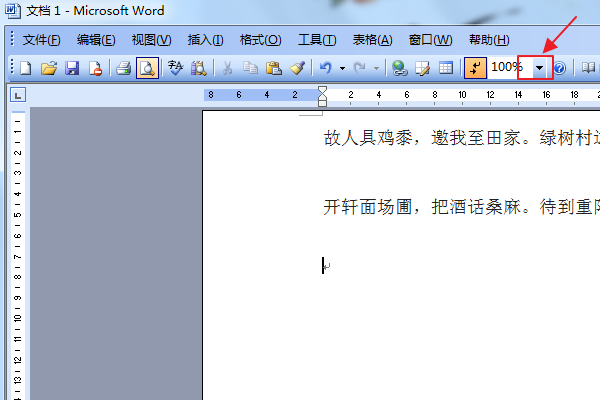The image size is (600, 400).
Task: Click the horizontal ruler at mark 10
Action: pos(462,95)
